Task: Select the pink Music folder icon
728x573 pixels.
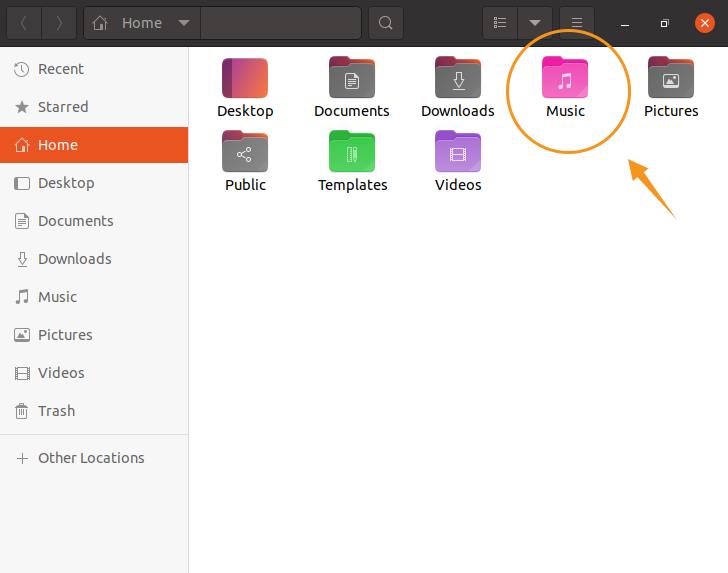Action: [x=565, y=78]
